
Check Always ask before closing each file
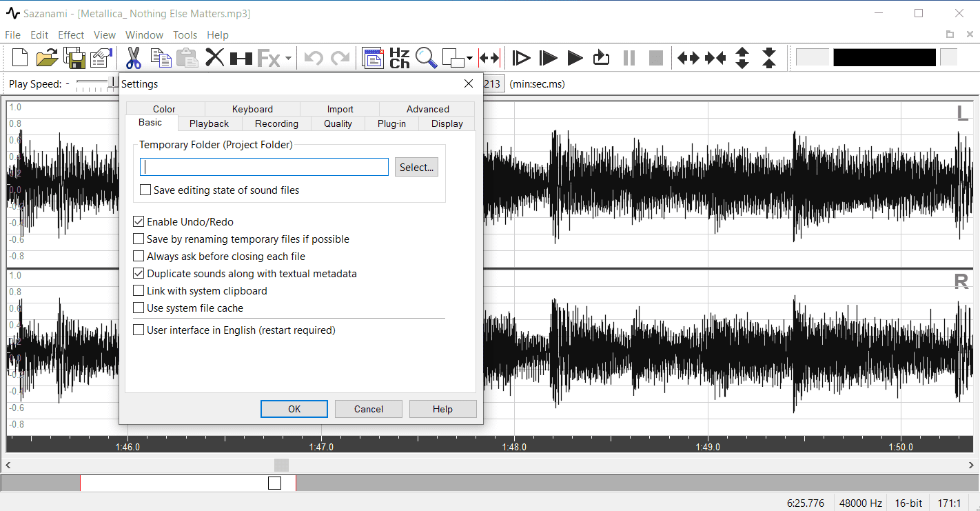[139, 257]
